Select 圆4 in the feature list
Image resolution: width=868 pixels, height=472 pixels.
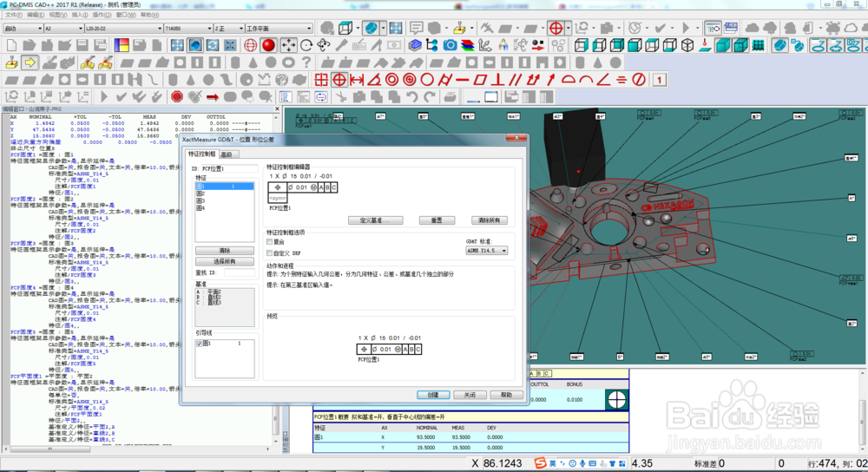[x=224, y=208]
